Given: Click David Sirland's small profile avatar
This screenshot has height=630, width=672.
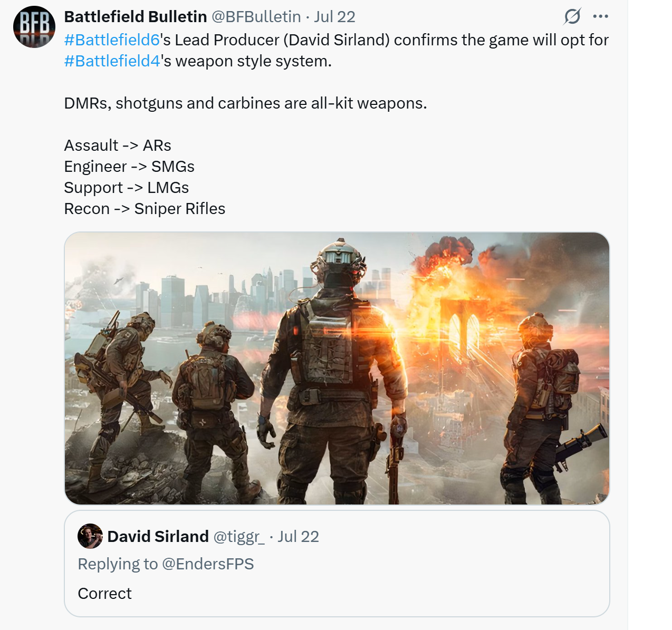Looking at the screenshot, I should tap(90, 536).
